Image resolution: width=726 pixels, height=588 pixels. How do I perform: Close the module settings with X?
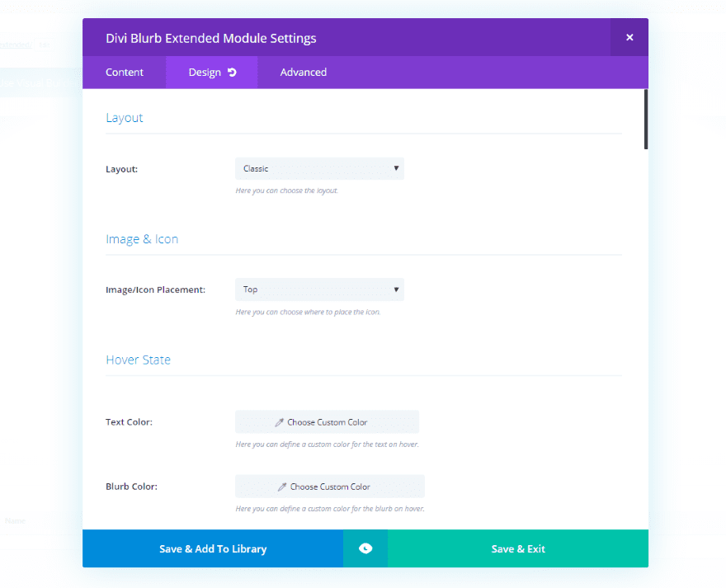pos(629,37)
